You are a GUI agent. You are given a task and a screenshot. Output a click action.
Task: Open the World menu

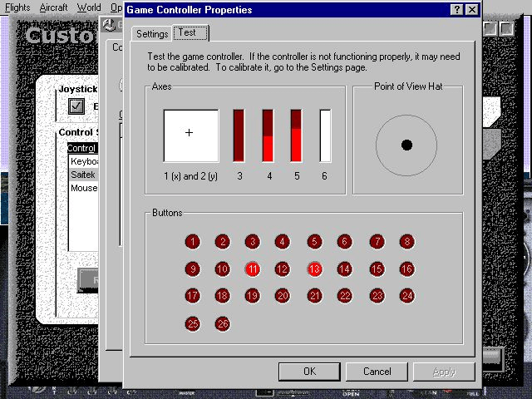point(89,7)
